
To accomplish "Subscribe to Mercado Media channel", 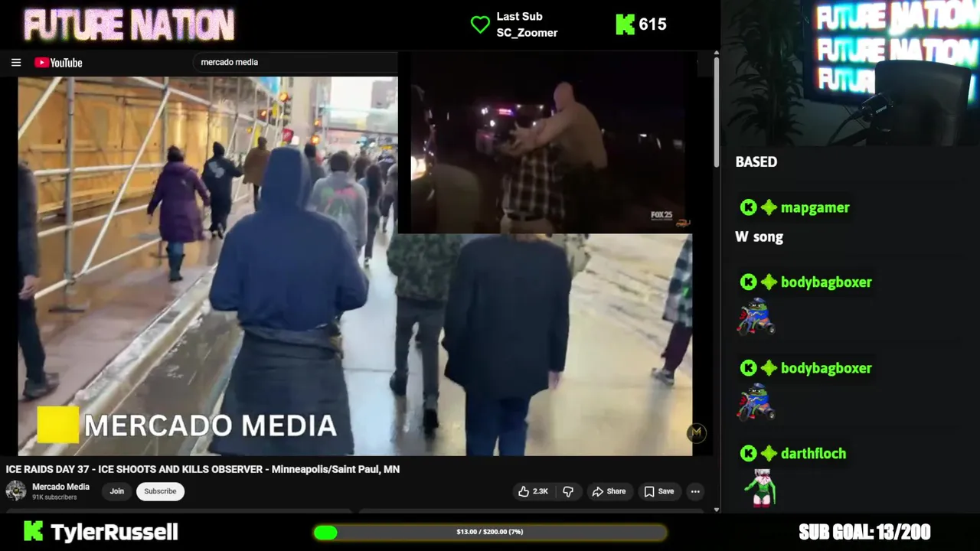I will click(160, 491).
